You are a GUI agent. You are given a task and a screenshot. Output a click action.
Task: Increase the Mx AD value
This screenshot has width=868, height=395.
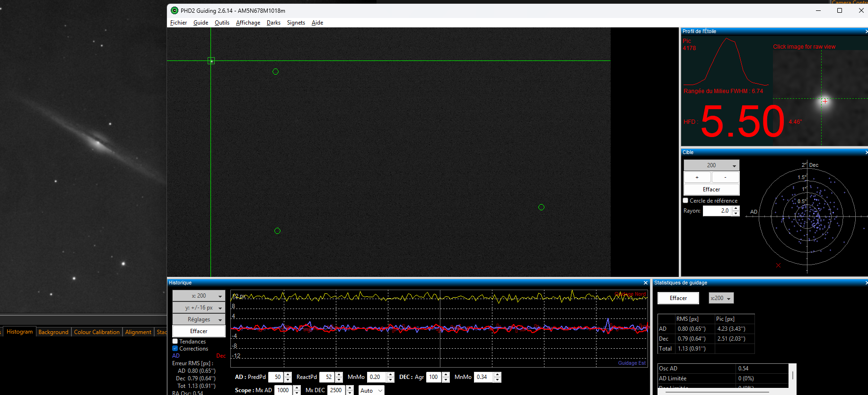pyautogui.click(x=297, y=388)
